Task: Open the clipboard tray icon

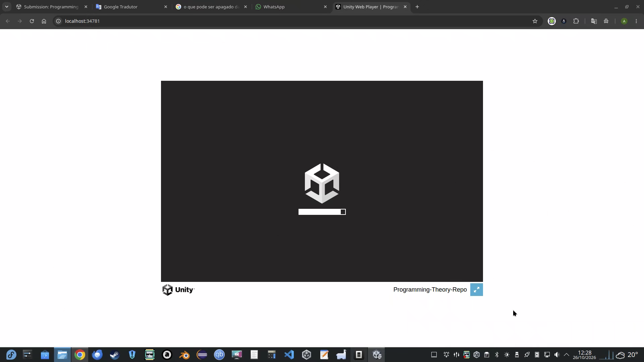Action: pyautogui.click(x=487, y=355)
